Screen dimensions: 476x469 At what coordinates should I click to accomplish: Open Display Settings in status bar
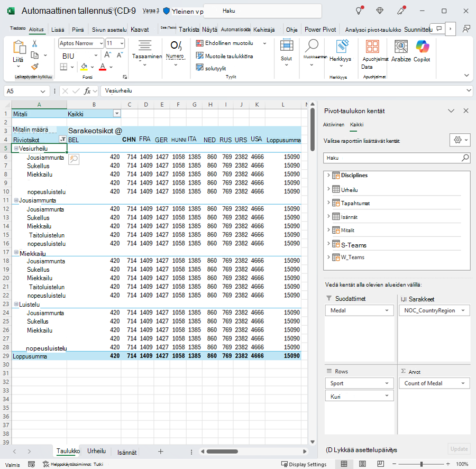click(x=304, y=464)
